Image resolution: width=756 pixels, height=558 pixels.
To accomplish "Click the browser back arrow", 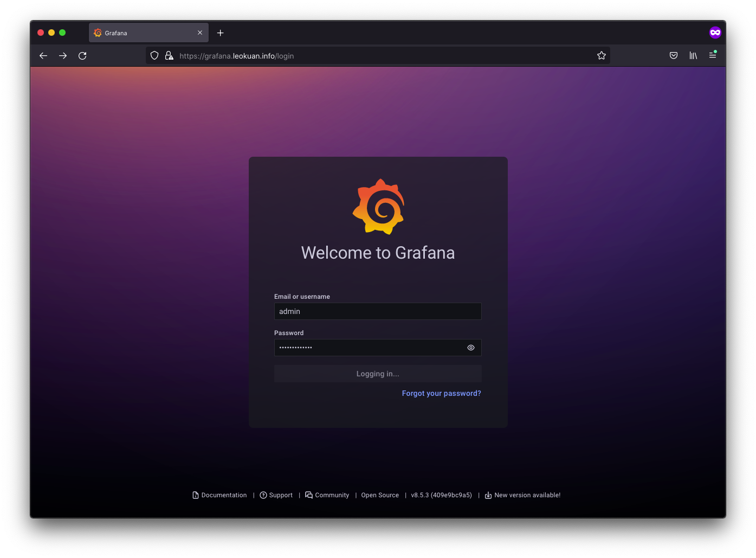I will pos(43,56).
